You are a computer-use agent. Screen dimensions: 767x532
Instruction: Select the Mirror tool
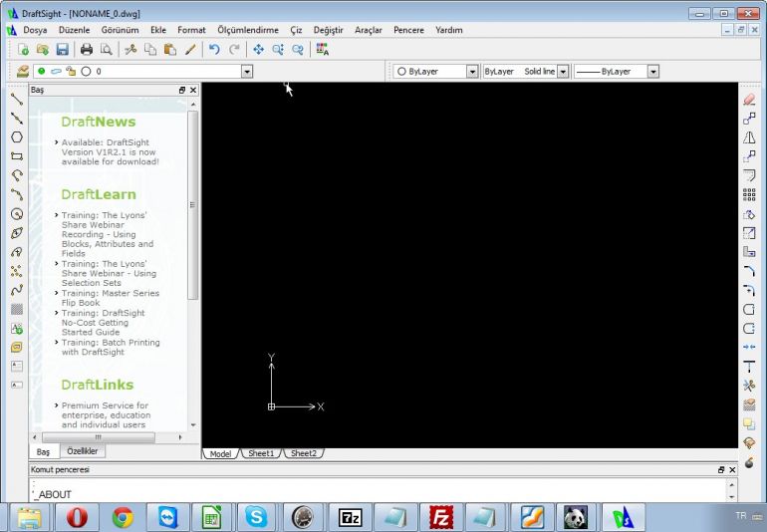(749, 137)
